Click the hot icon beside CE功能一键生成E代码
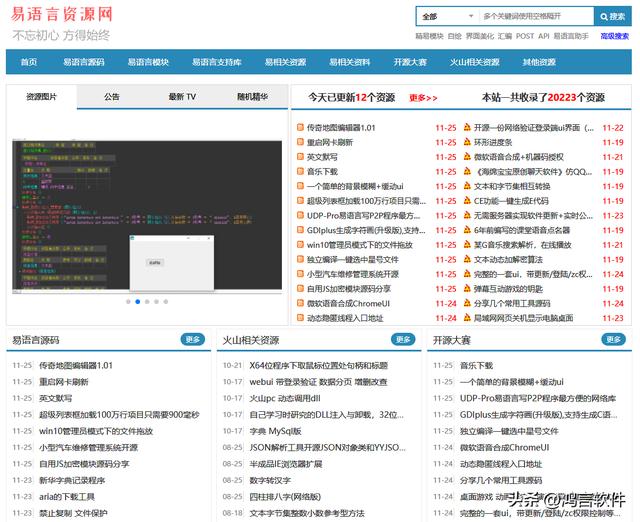This screenshot has height=522, width=640. click(467, 200)
